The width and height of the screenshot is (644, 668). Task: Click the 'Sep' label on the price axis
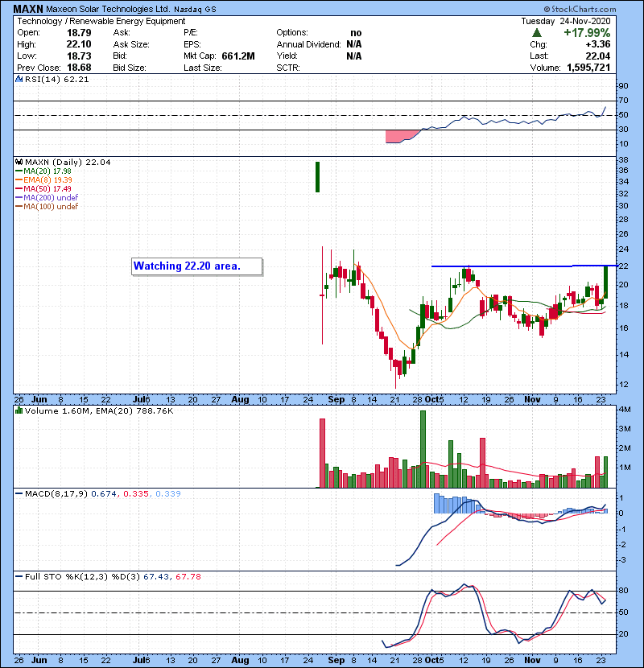click(336, 400)
